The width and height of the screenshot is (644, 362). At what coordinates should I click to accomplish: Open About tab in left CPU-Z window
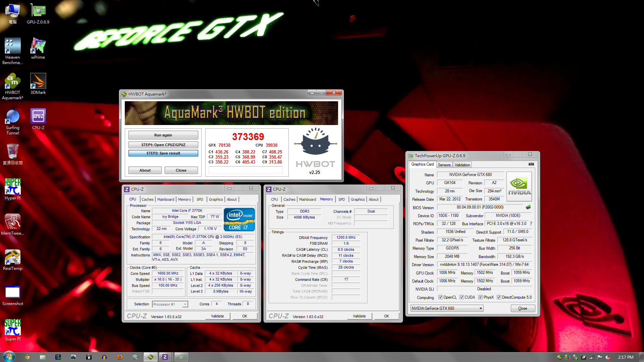click(x=232, y=199)
